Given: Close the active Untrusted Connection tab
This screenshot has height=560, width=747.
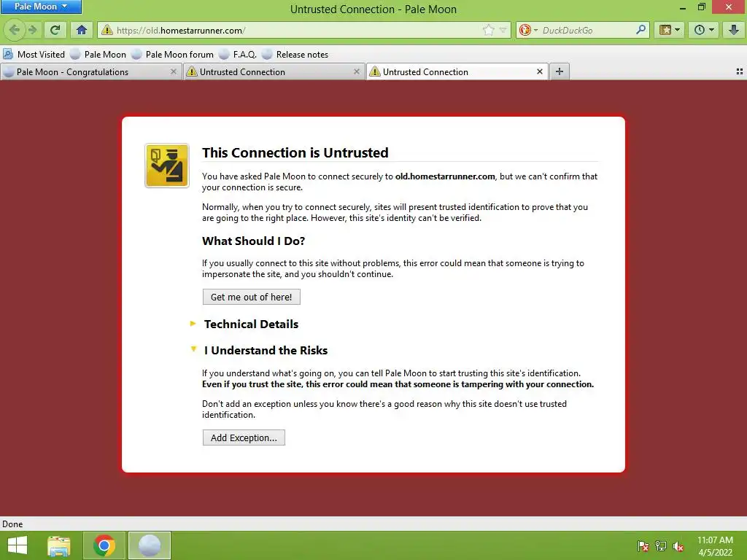Looking at the screenshot, I should (x=539, y=71).
